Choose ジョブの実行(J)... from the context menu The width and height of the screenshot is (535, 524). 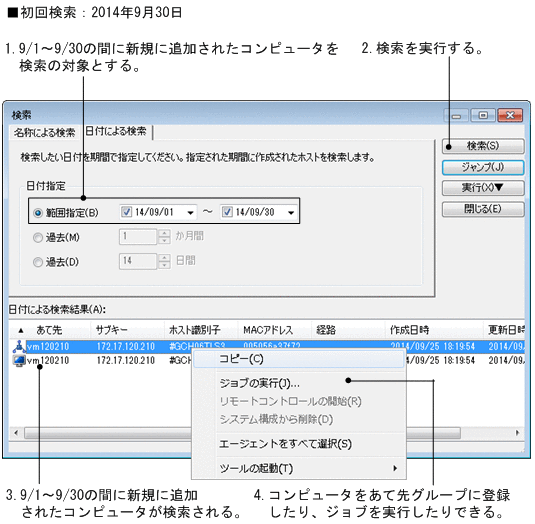[x=299, y=383]
